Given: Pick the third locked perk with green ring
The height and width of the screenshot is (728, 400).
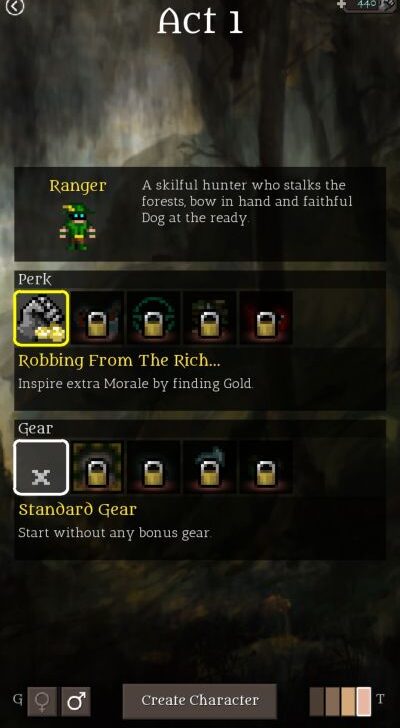Looking at the screenshot, I should 154,318.
